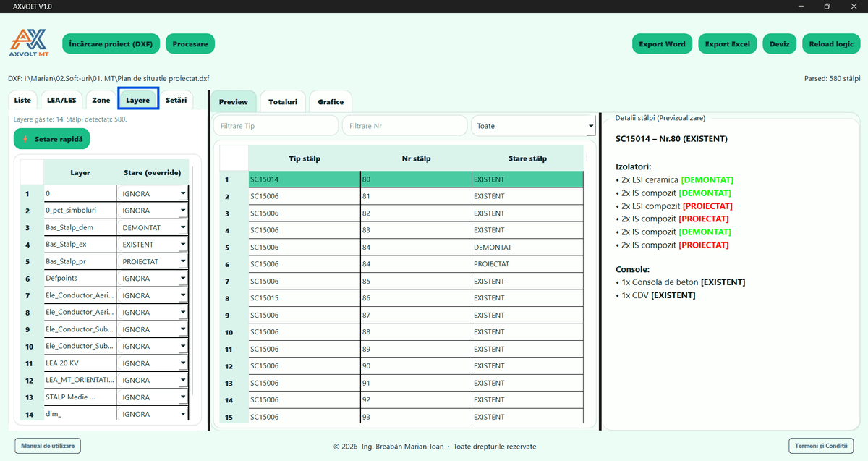
Task: Open Termeni și Condiții
Action: pos(821,446)
